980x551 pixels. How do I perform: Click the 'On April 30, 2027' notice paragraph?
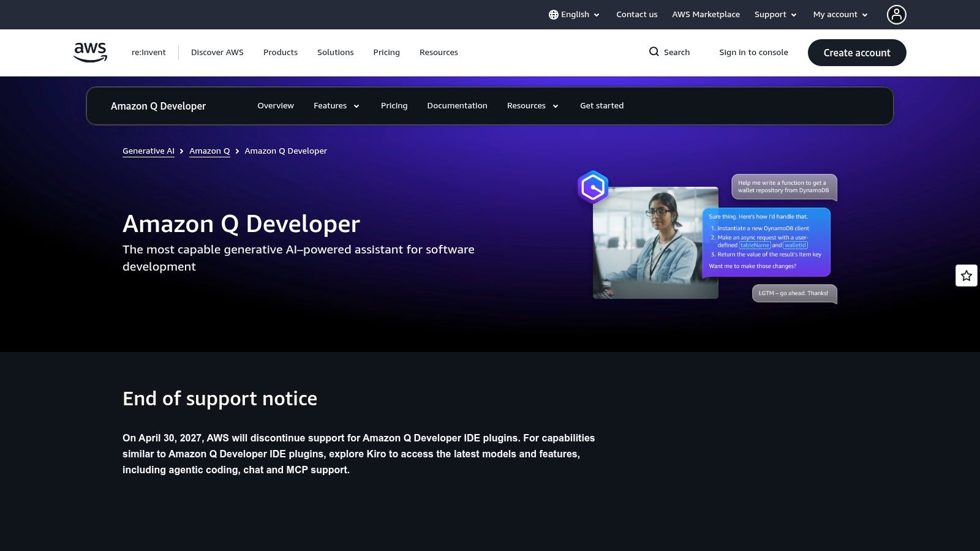click(359, 454)
